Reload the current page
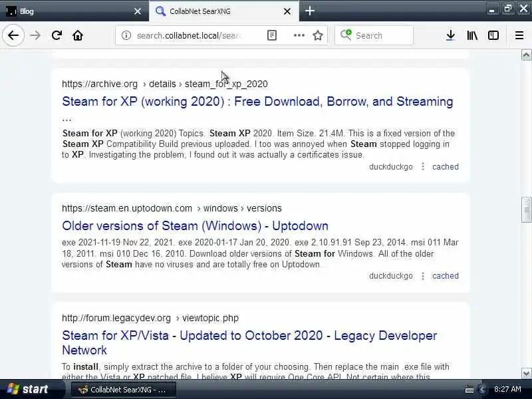This screenshot has width=532, height=399. tap(57, 35)
